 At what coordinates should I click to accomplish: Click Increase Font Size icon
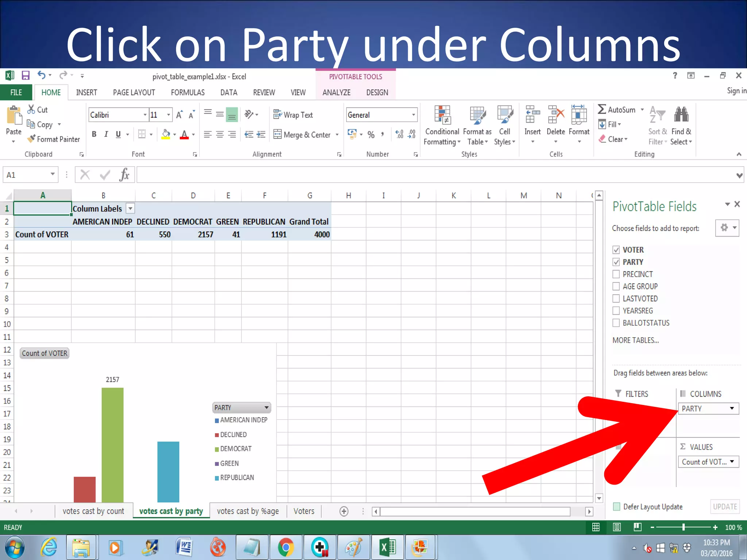(179, 114)
